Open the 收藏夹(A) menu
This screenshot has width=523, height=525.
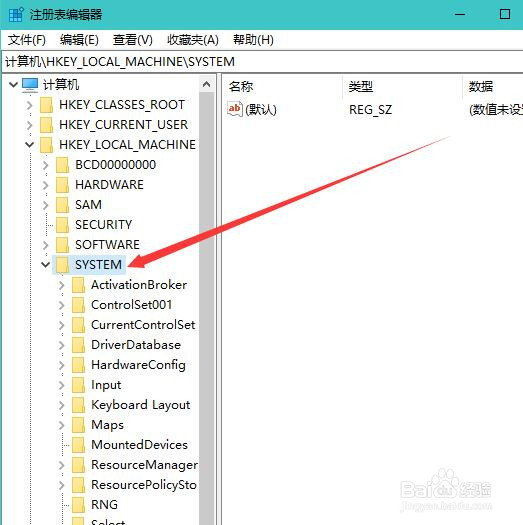coord(193,40)
